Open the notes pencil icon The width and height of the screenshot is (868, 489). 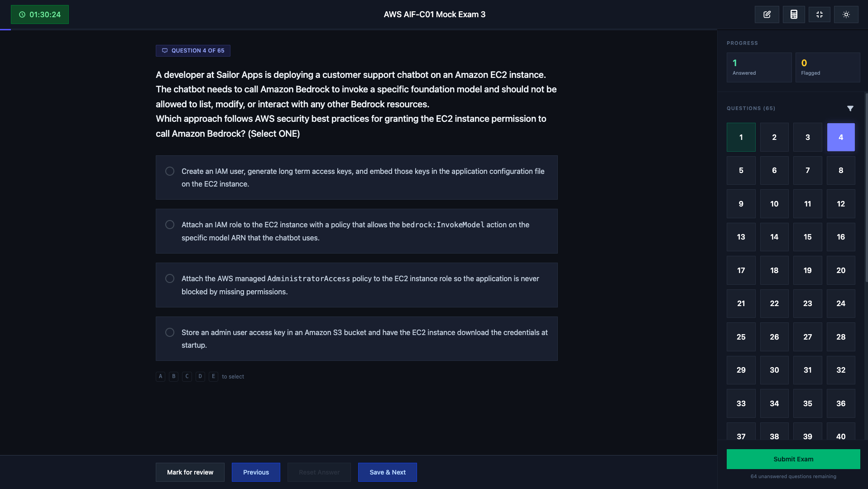point(767,14)
